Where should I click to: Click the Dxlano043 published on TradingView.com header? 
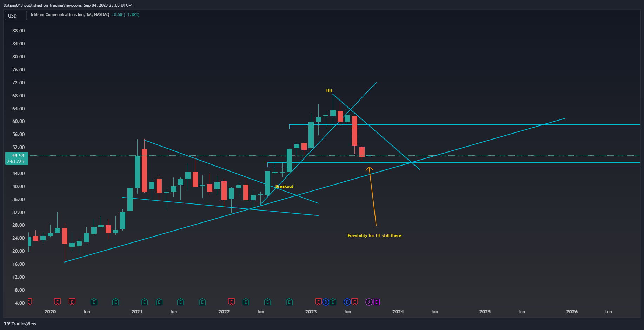[68, 5]
